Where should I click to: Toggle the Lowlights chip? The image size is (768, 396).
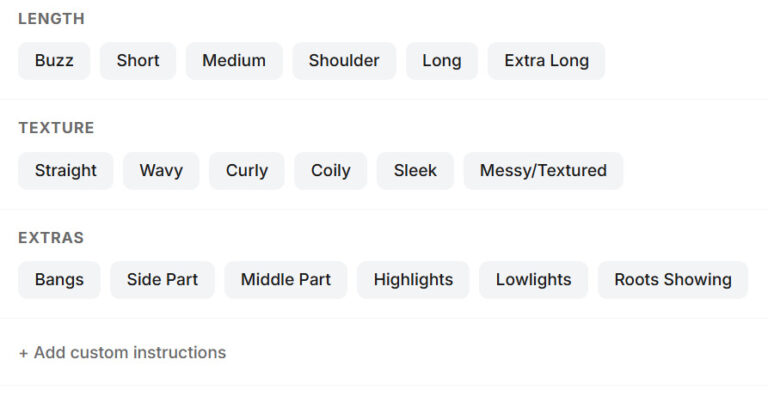[533, 280]
